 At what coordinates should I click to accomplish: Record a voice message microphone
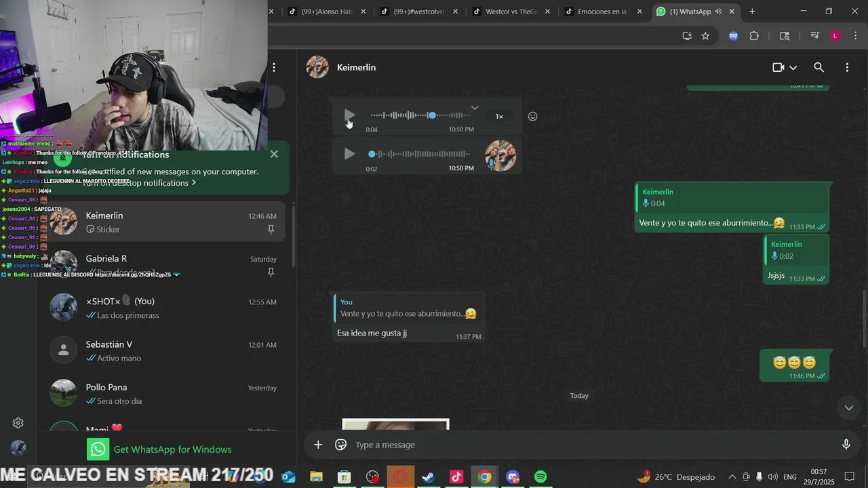click(846, 445)
